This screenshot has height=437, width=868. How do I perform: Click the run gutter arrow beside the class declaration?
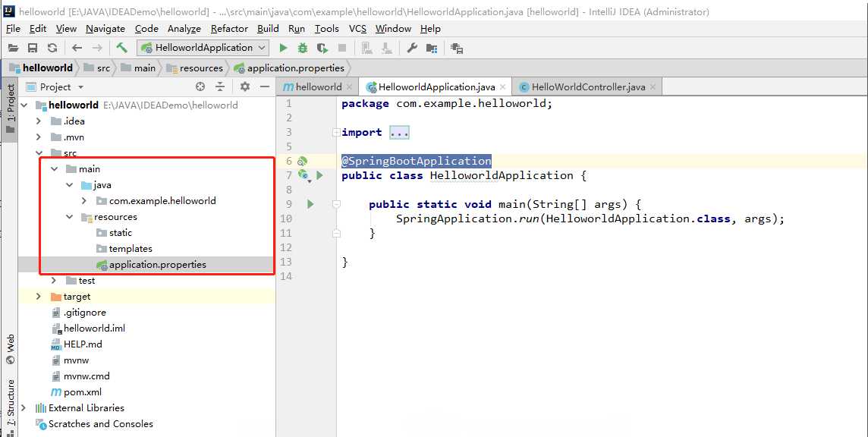[319, 175]
